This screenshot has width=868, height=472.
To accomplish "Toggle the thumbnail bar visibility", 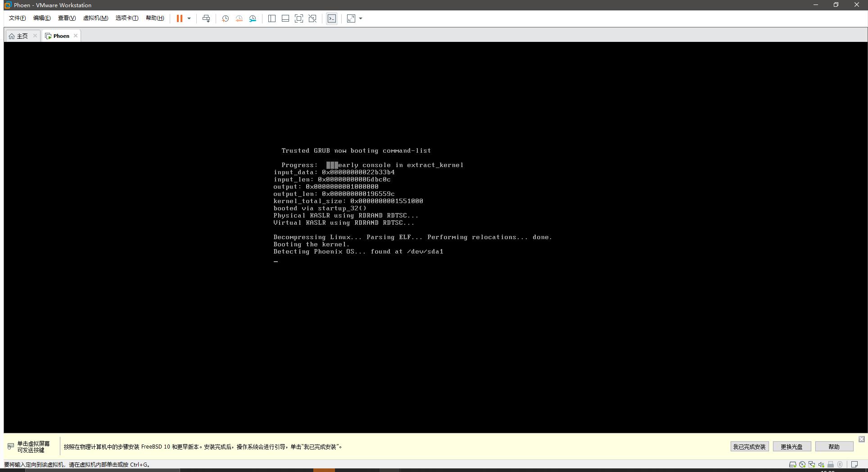I will 285,18.
